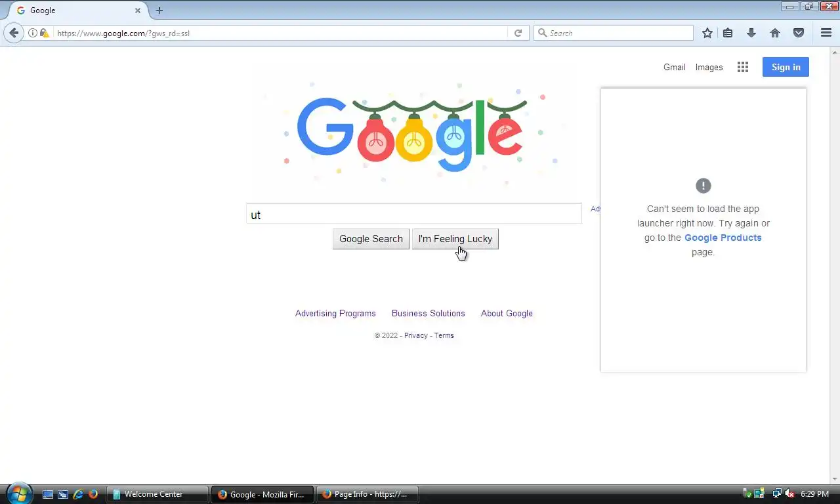Click the magnifier icon in the search box

(x=542, y=33)
